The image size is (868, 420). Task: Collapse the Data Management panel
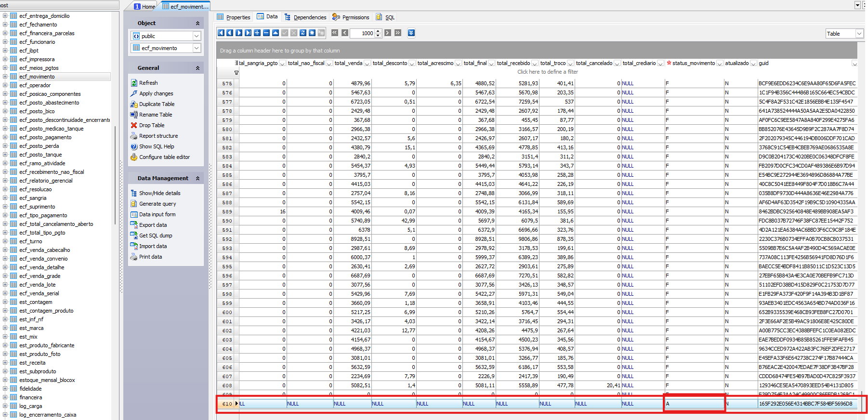197,178
